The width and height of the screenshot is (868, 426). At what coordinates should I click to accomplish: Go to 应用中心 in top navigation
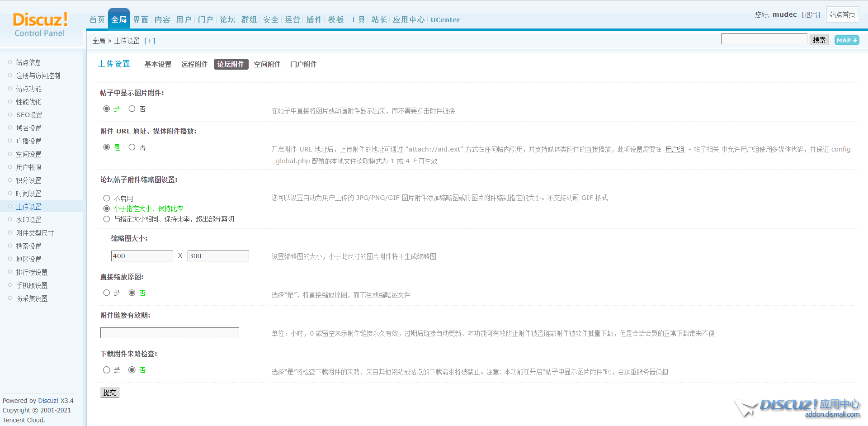(409, 19)
